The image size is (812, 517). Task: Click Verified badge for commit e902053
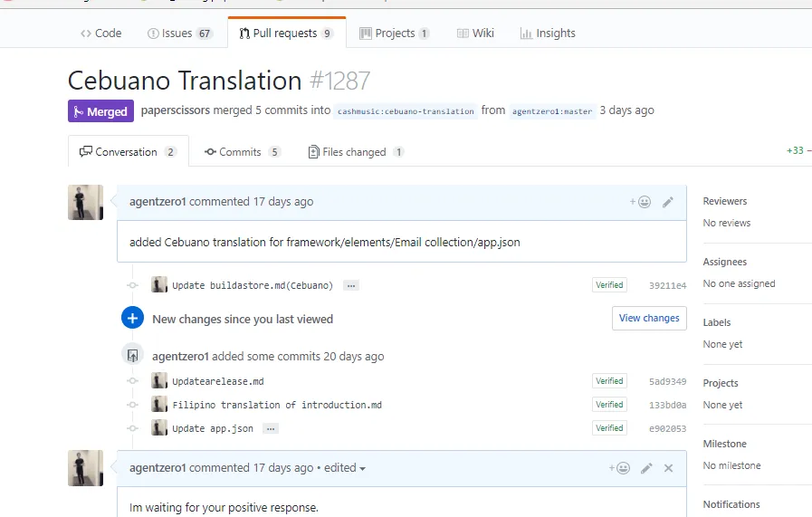pos(609,428)
